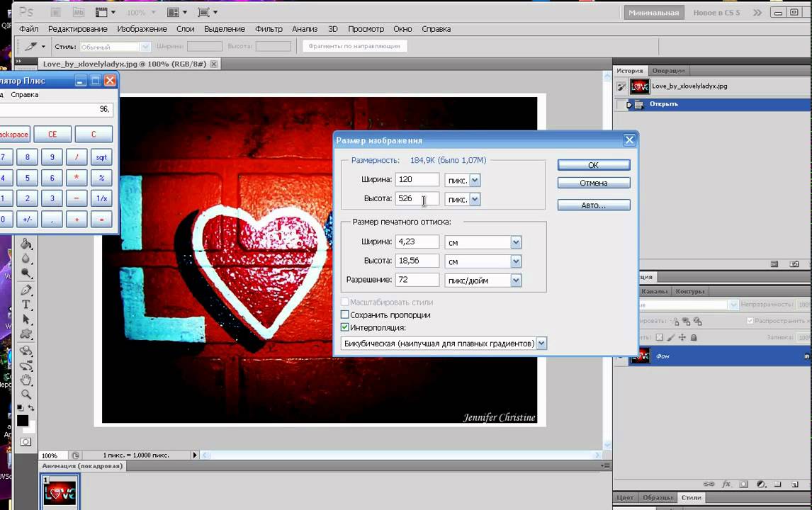This screenshot has width=812, height=510.
Task: Select the Минимальная workspace button
Action: (653, 13)
